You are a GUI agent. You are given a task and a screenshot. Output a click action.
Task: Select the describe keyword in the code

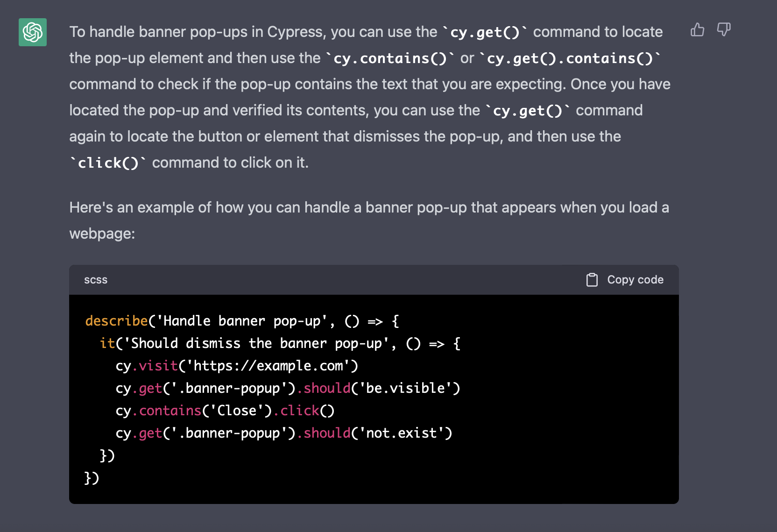pos(116,321)
